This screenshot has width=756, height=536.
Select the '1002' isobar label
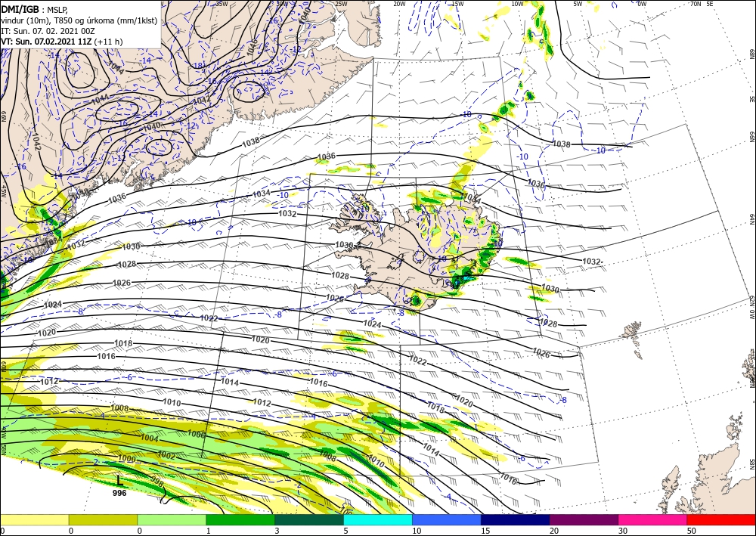click(x=166, y=455)
